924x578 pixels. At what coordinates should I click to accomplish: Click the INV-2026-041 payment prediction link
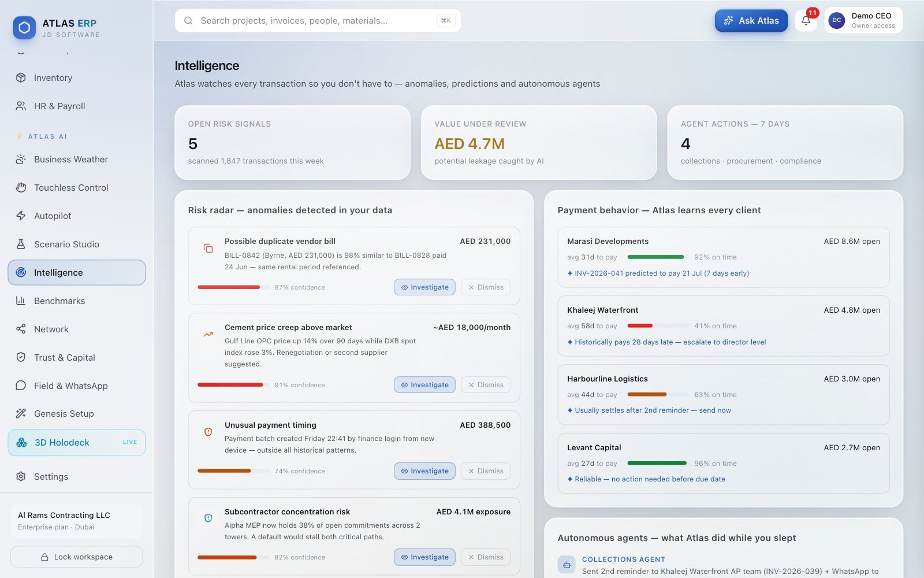point(658,273)
